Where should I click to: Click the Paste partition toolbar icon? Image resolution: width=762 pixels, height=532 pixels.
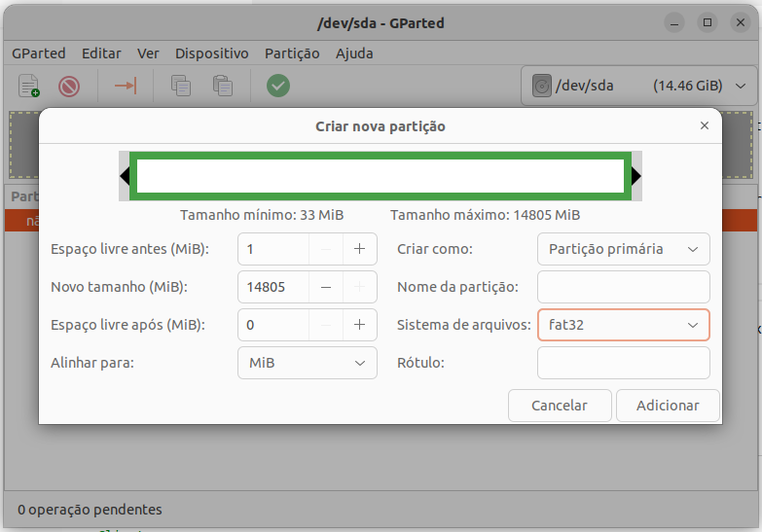[223, 86]
